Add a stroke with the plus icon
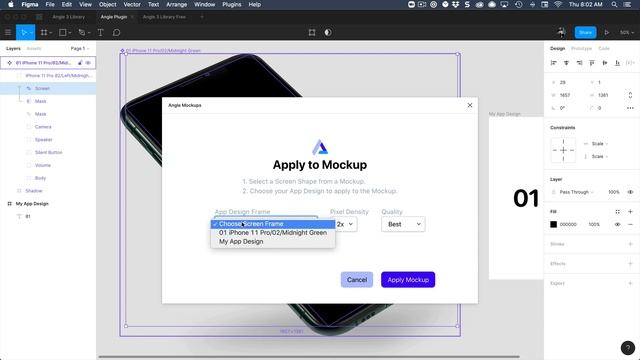Screen dimensions: 640x360 point(630,244)
